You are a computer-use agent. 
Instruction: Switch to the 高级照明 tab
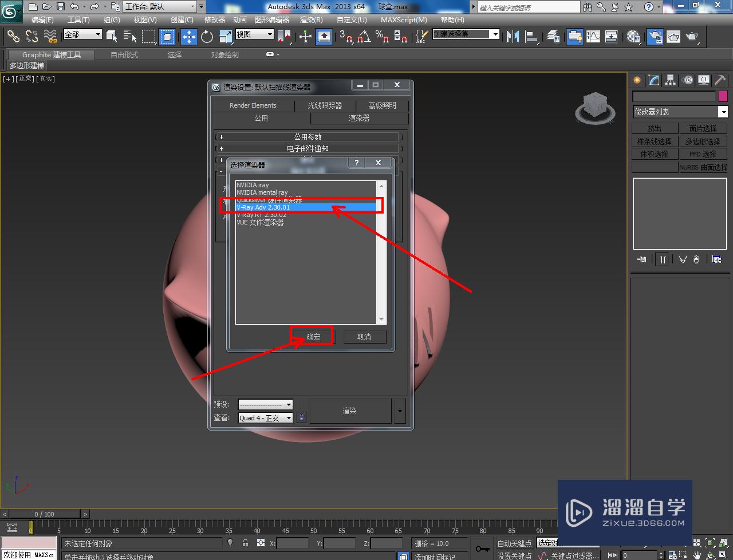(x=382, y=105)
